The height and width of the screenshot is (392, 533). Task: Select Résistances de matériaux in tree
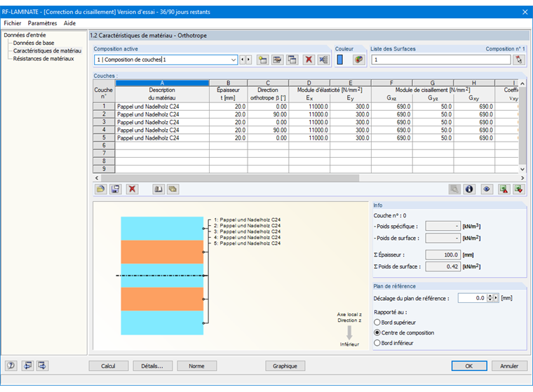[x=43, y=59]
